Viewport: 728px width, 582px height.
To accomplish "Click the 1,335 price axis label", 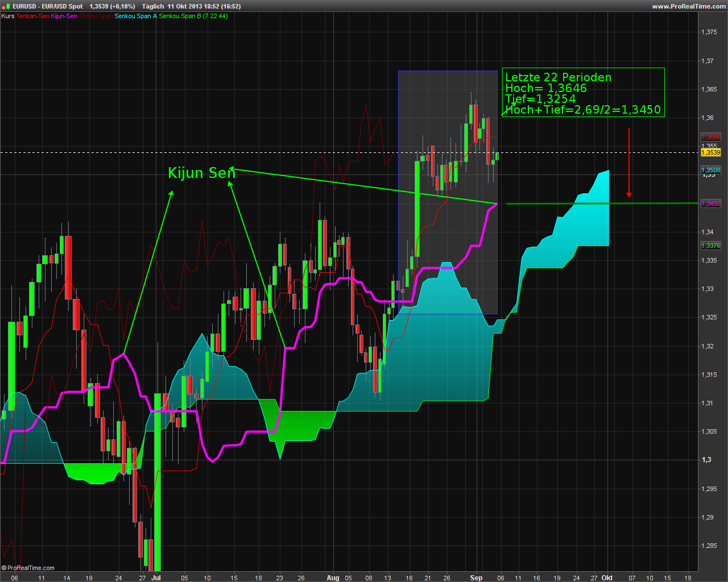I will 709,260.
